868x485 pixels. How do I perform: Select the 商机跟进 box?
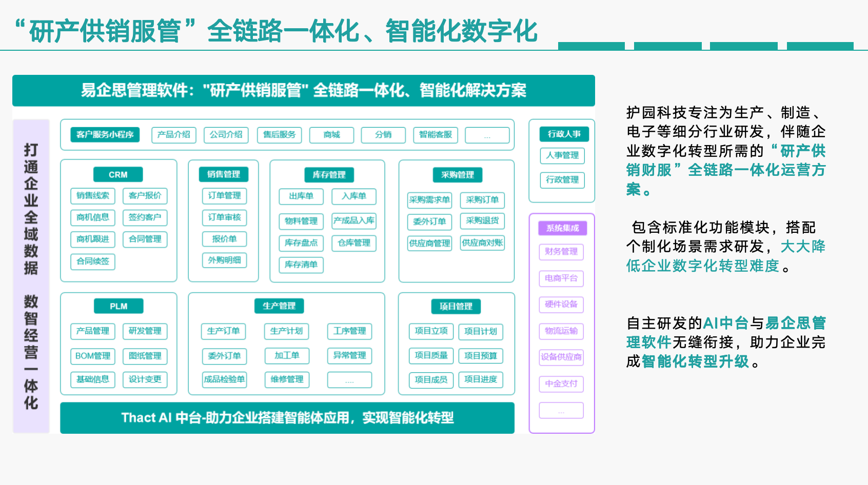[x=93, y=239]
